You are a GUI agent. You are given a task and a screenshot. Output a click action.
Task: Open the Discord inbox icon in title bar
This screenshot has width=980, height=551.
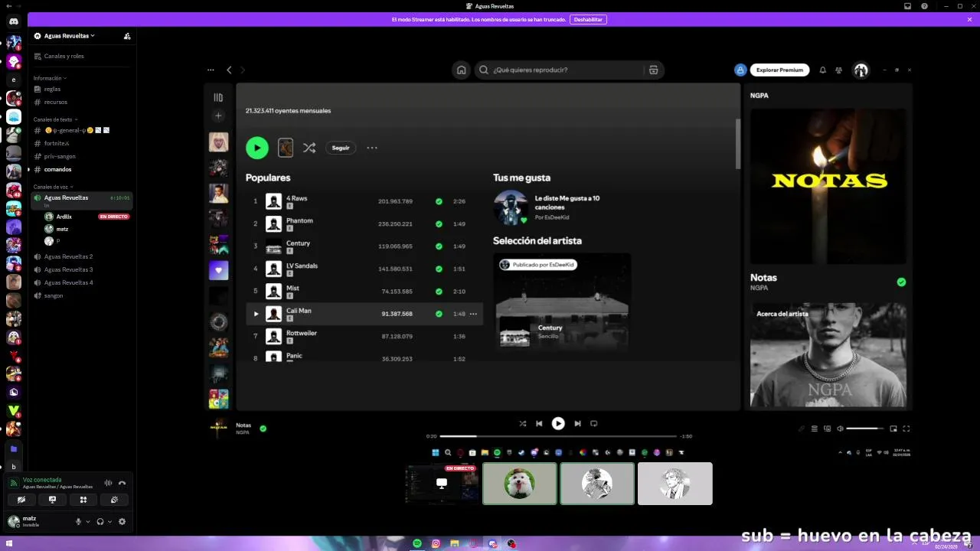pos(907,6)
